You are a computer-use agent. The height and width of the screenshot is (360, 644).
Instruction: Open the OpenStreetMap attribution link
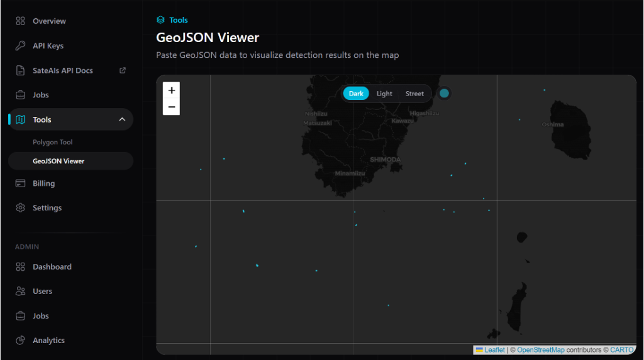click(x=540, y=350)
